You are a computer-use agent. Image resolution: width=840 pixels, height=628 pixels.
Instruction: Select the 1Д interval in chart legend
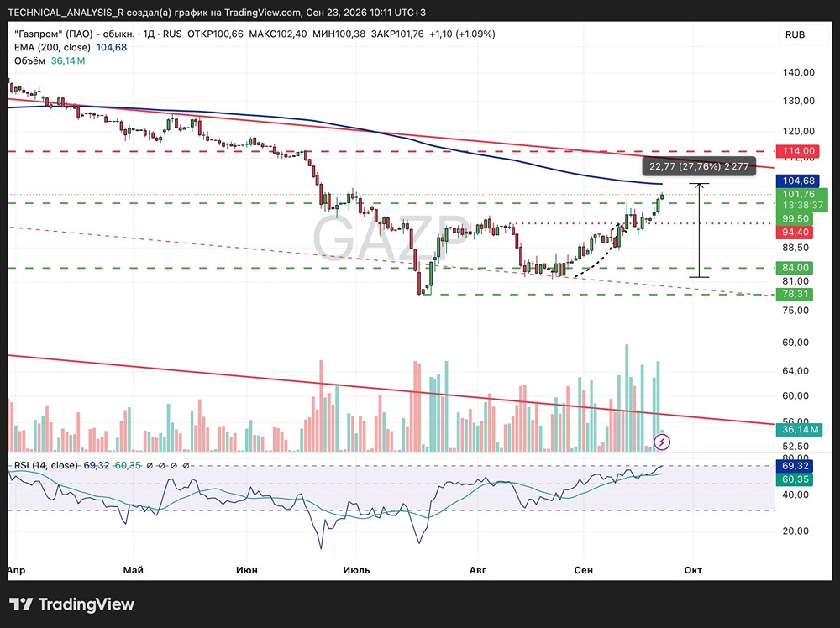pos(149,34)
